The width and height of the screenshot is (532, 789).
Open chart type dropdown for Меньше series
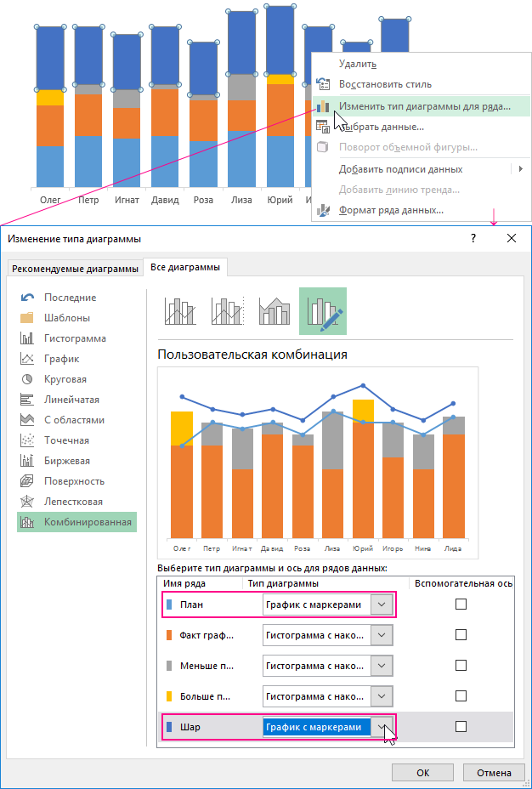coord(382,666)
